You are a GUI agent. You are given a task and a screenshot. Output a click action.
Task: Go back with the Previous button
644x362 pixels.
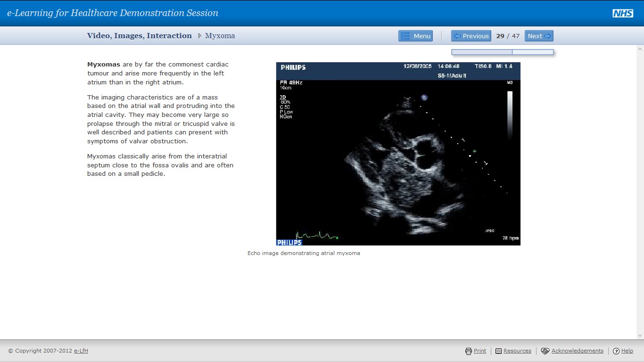(x=471, y=36)
